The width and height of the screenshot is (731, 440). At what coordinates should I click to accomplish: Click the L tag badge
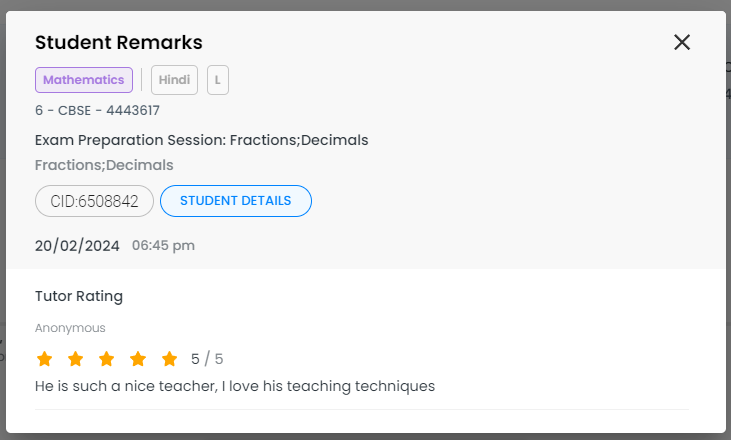click(218, 80)
